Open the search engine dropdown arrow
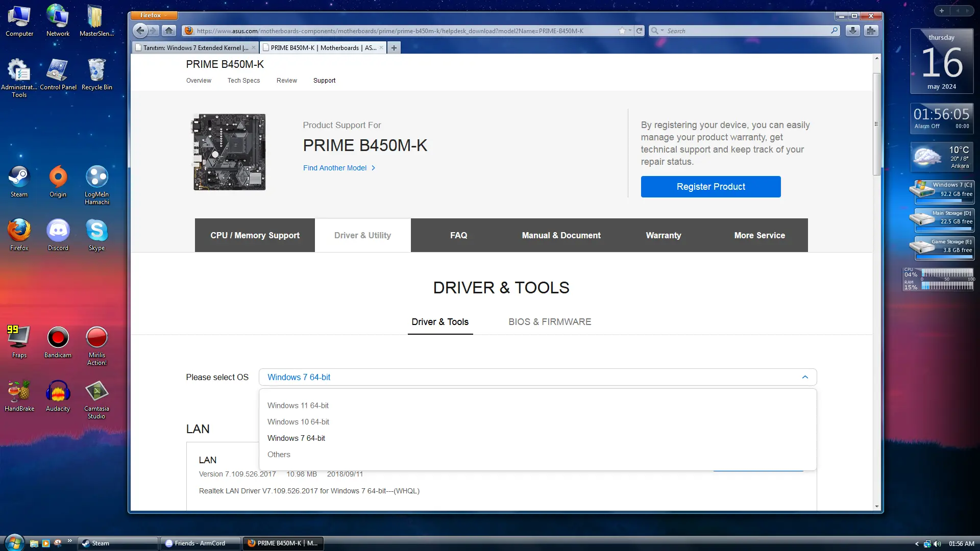 (662, 31)
